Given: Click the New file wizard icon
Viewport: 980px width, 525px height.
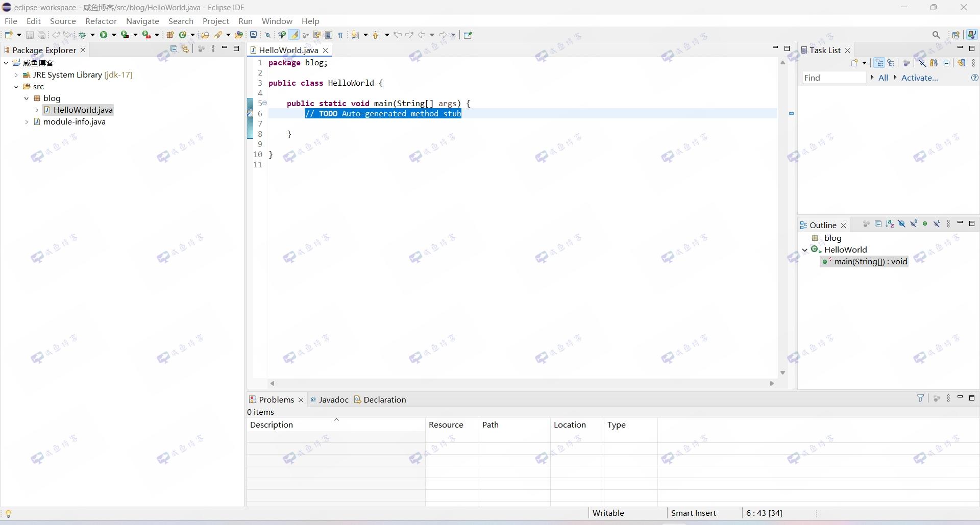Looking at the screenshot, I should [x=9, y=35].
